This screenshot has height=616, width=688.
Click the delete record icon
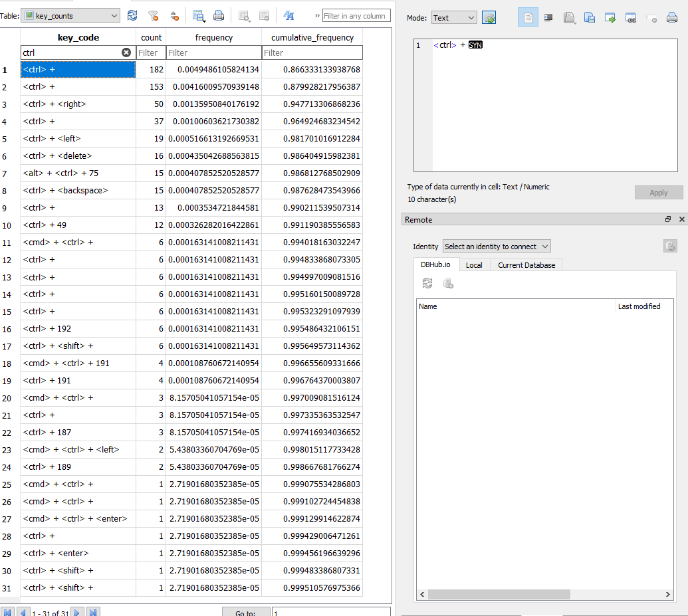(x=264, y=16)
